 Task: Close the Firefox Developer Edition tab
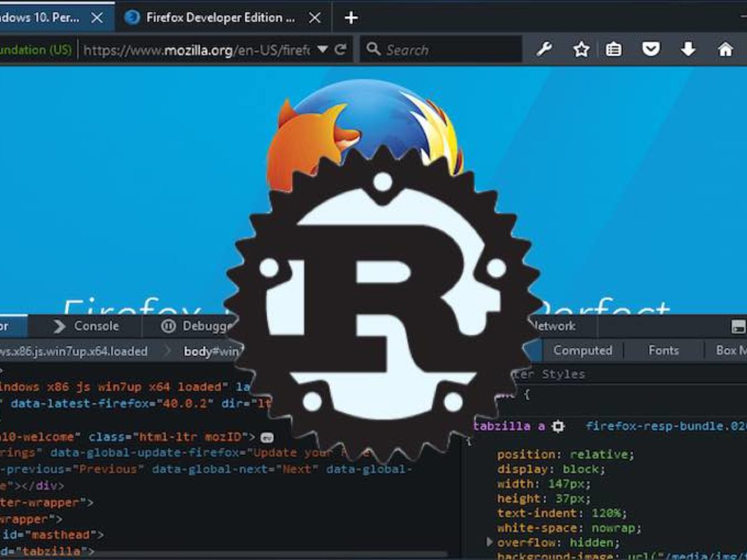pos(315,18)
